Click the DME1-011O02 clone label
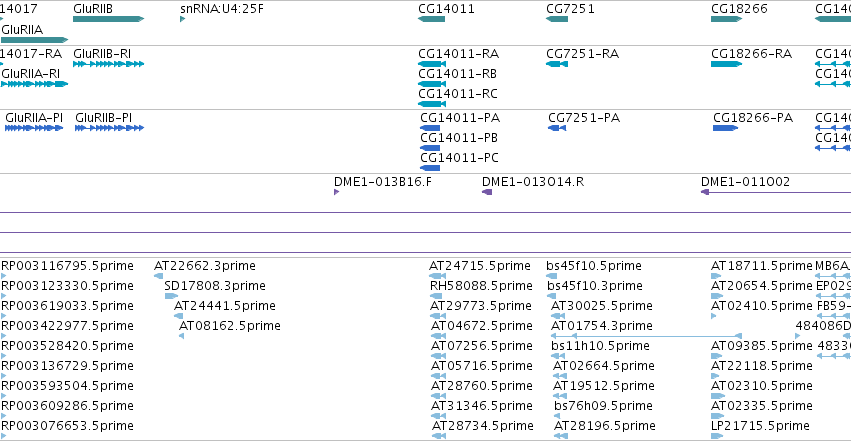The image size is (851, 441). [745, 182]
